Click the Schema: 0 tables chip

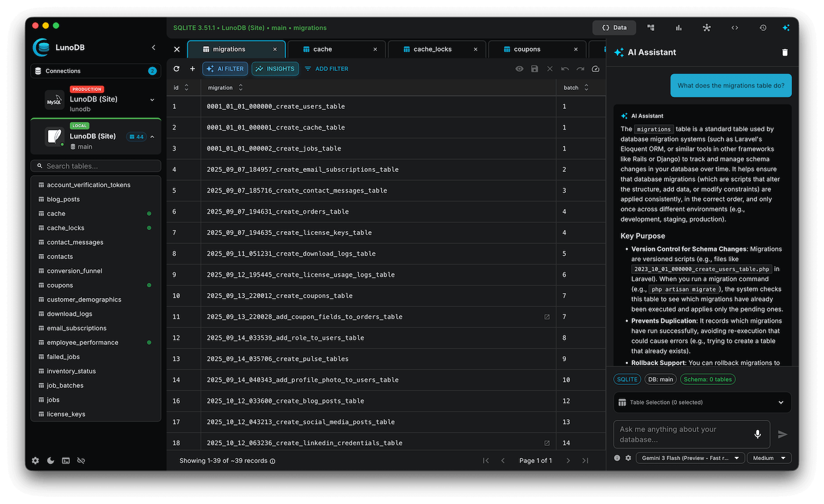(x=708, y=379)
